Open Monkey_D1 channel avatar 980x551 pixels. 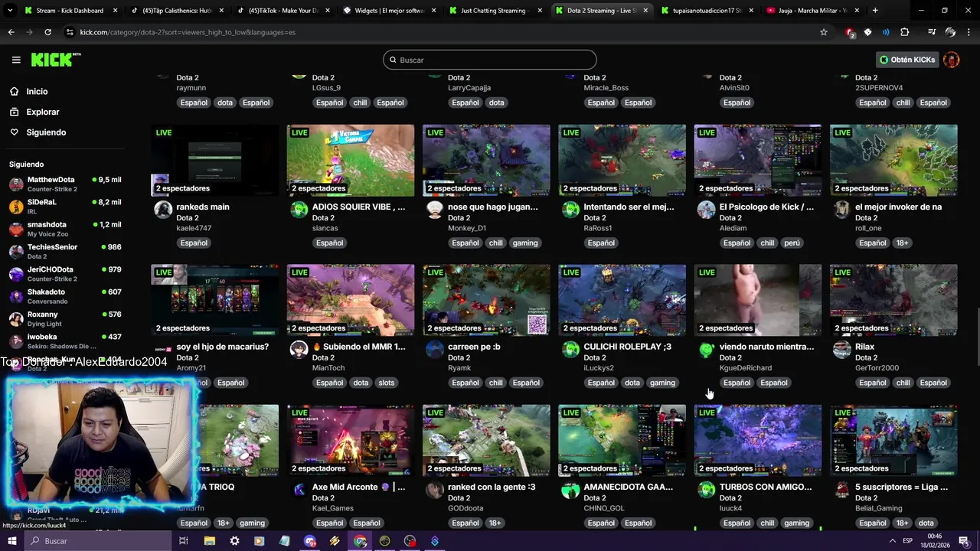click(x=435, y=210)
